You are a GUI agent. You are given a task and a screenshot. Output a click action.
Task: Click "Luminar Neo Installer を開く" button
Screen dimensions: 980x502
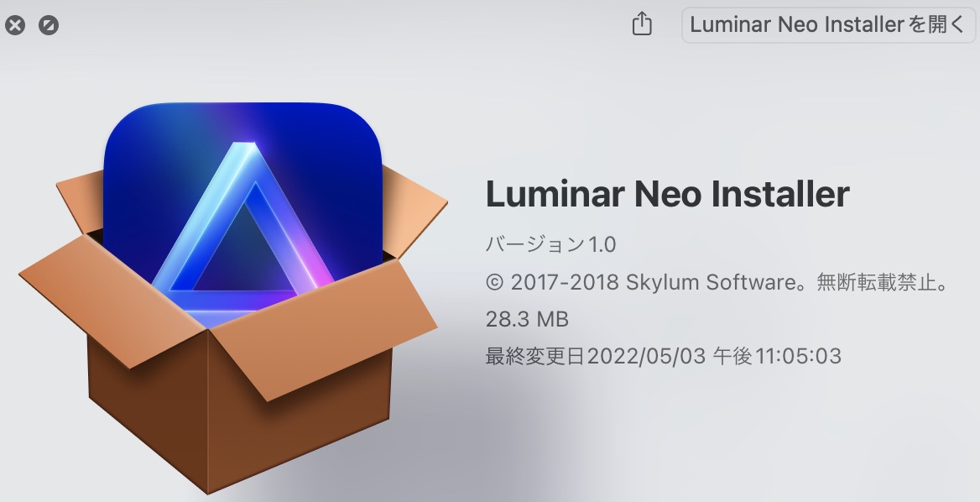(829, 25)
